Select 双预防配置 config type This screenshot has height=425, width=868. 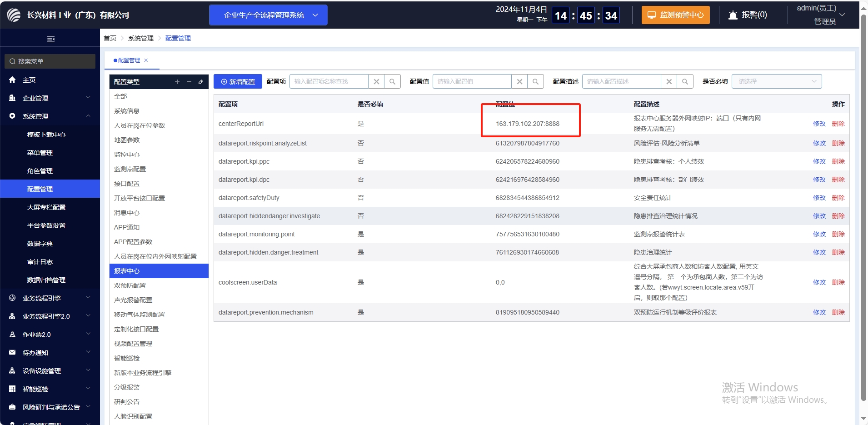point(159,285)
